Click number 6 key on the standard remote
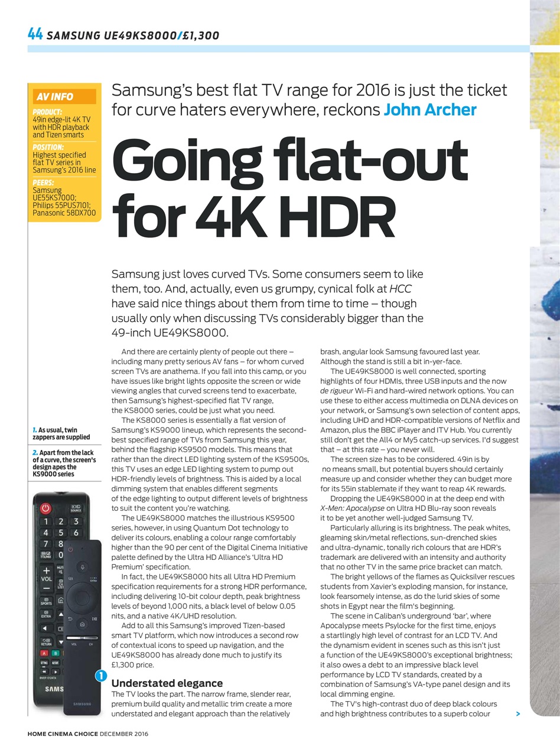 tap(76, 533)
